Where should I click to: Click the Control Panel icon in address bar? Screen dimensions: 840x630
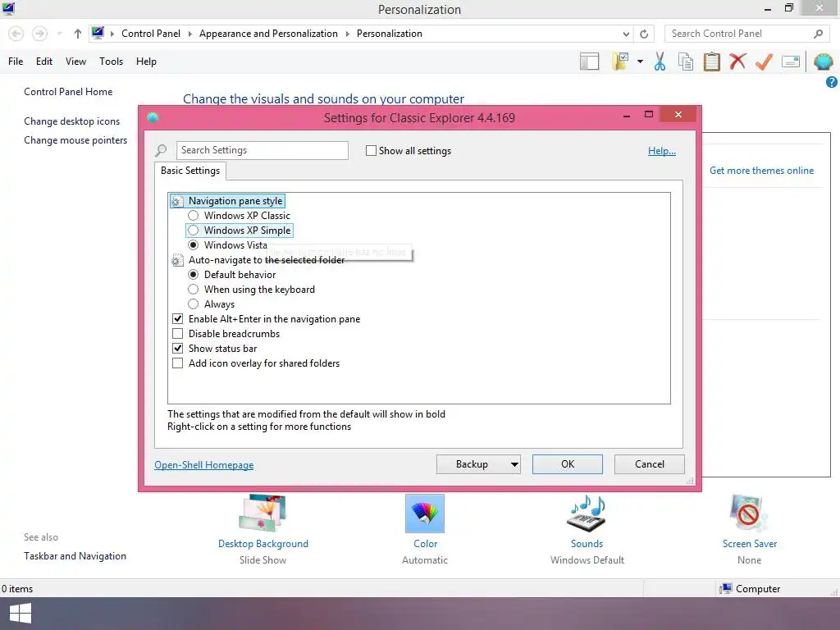coord(98,33)
